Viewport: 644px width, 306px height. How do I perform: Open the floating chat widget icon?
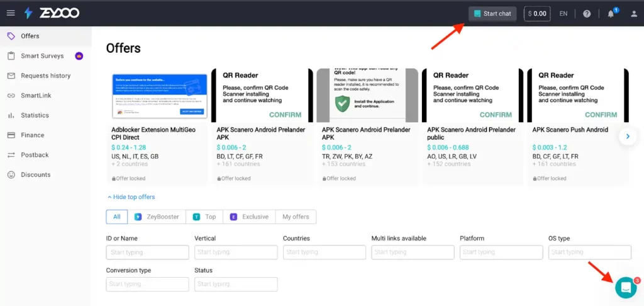pos(626,288)
